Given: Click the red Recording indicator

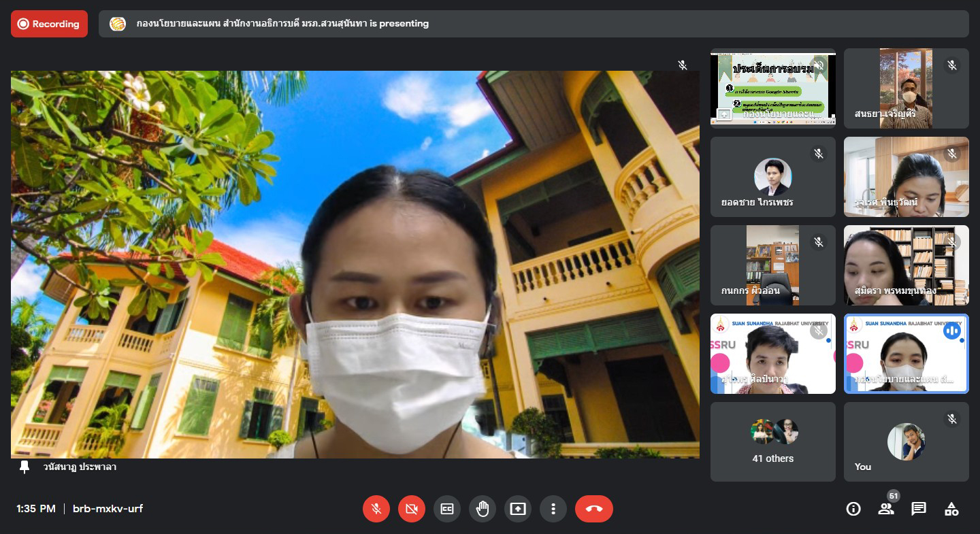Looking at the screenshot, I should pos(49,24).
